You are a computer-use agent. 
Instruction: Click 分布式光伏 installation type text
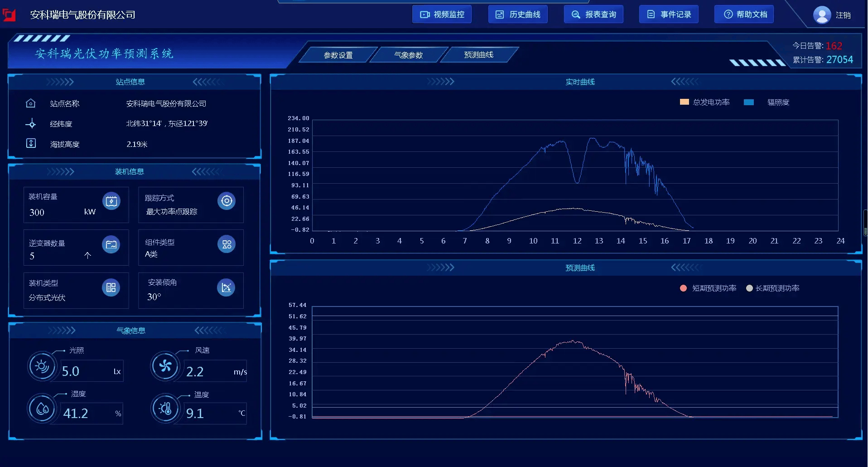tap(47, 297)
